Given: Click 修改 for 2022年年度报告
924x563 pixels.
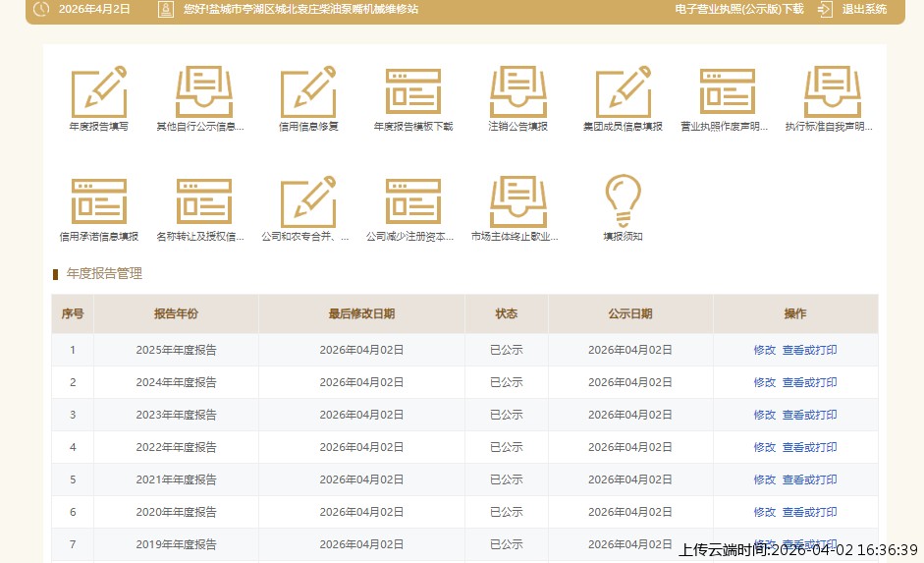Looking at the screenshot, I should (x=765, y=447).
